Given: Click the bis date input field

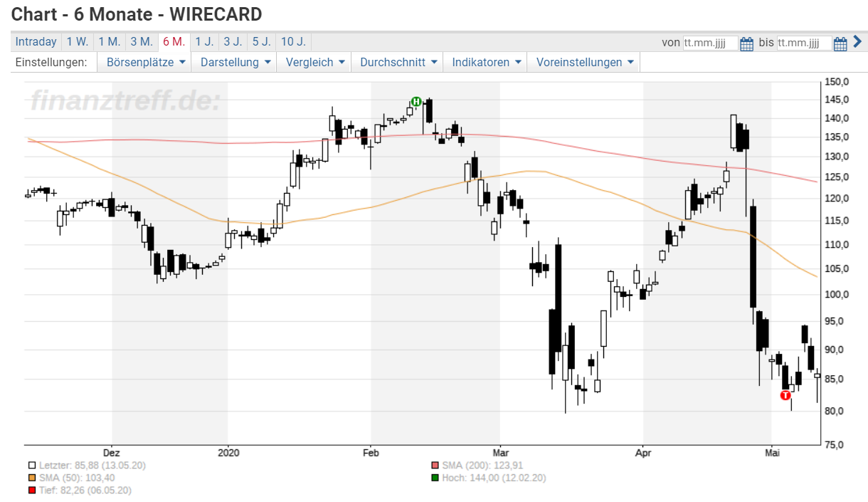Looking at the screenshot, I should pyautogui.click(x=804, y=43).
